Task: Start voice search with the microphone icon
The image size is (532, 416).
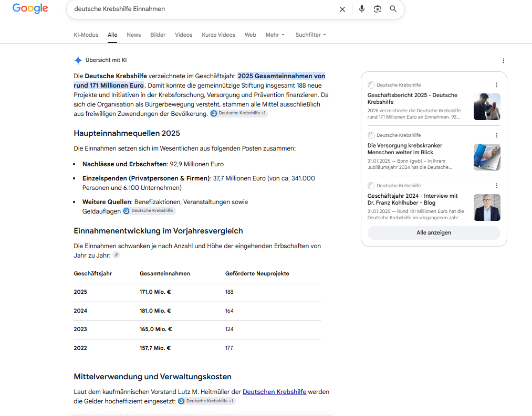Action: pyautogui.click(x=362, y=9)
